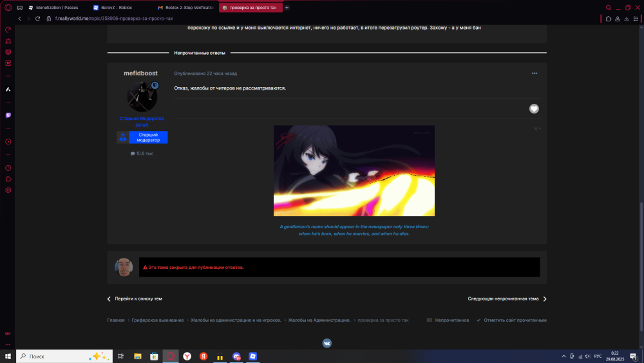
Task: Open the Windows notification center icon
Action: [634, 357]
